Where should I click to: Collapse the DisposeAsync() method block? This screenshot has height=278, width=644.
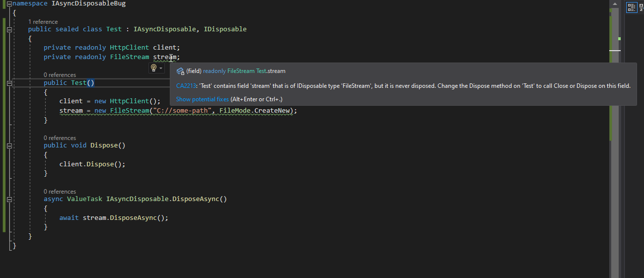click(x=9, y=200)
